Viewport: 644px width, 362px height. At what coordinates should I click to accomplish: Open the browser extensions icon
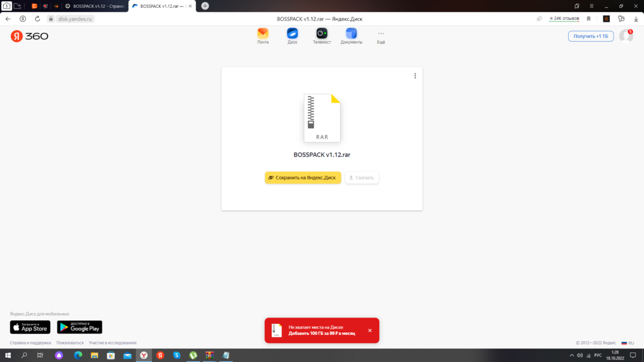(621, 19)
